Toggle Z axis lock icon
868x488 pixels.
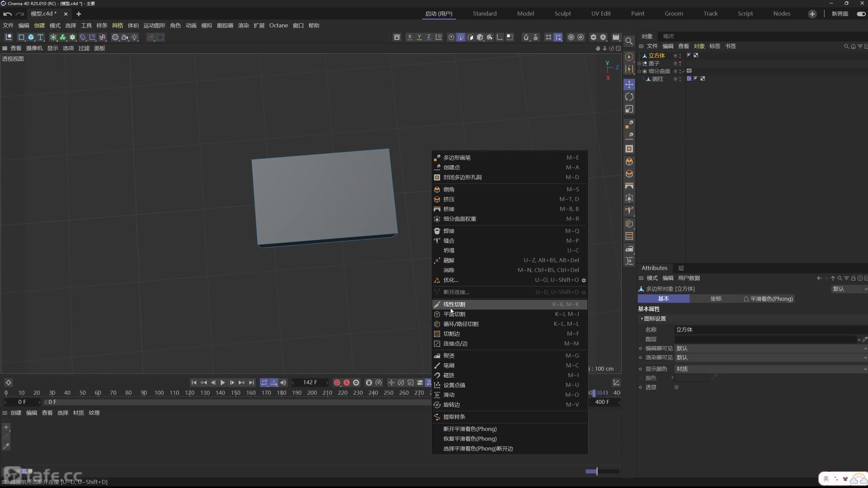429,37
